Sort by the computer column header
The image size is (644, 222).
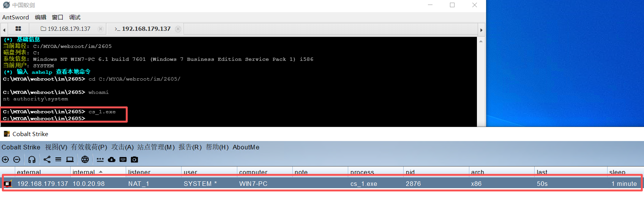click(x=265, y=171)
